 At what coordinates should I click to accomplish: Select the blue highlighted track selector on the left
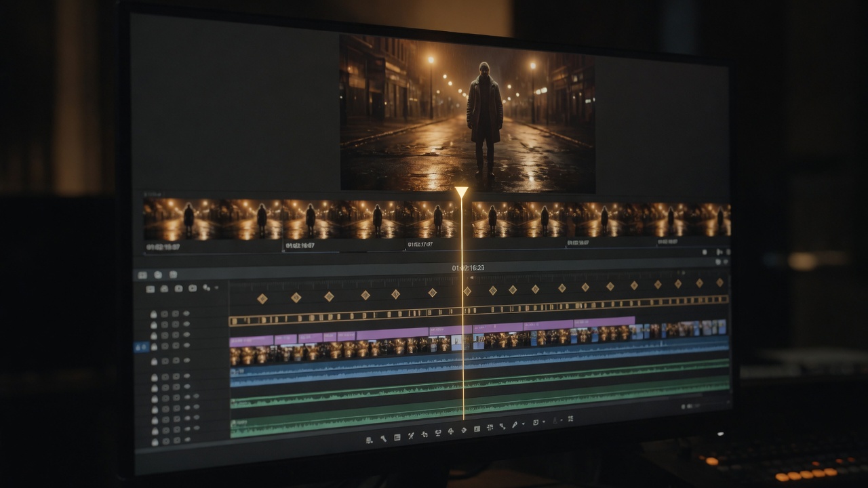pyautogui.click(x=141, y=347)
